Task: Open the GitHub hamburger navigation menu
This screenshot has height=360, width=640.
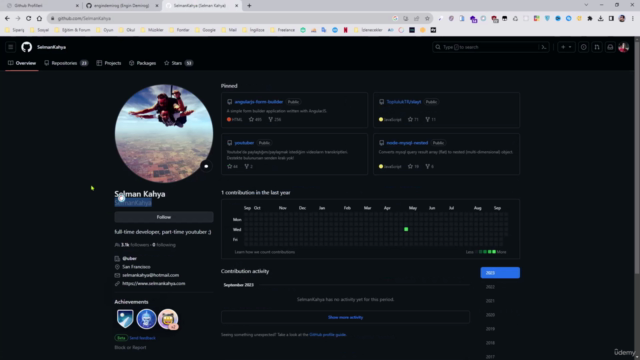Action: coord(11,47)
